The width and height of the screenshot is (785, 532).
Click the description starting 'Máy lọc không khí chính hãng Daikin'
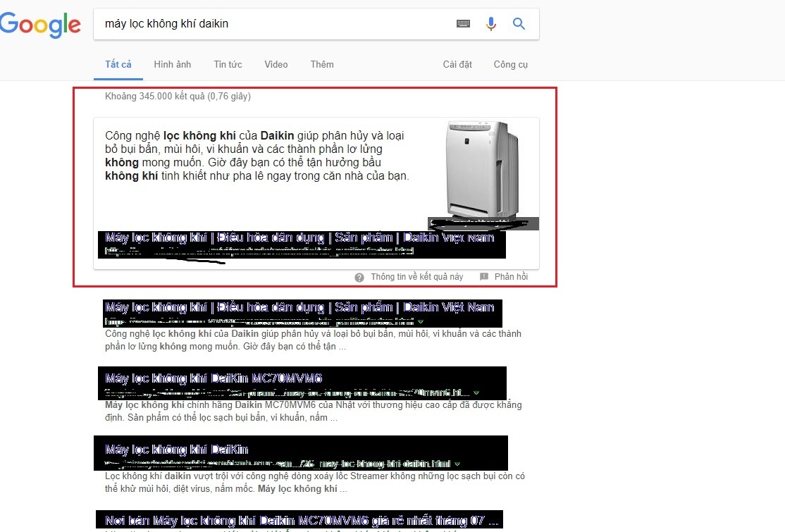tap(314, 411)
